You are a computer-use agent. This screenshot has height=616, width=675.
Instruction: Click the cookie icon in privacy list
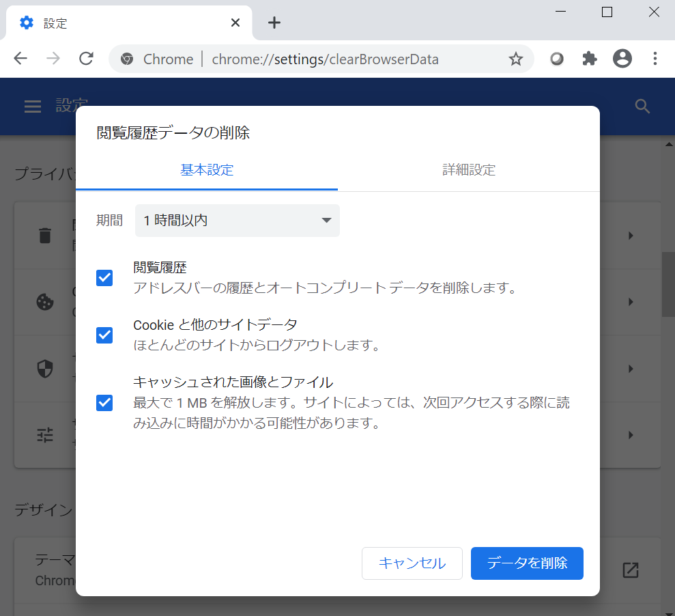pyautogui.click(x=45, y=302)
